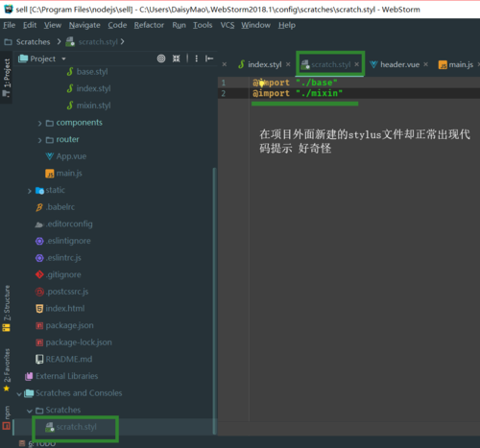This screenshot has height=448, width=480.
Task: Open package.json from the tree
Action: pyautogui.click(x=69, y=325)
